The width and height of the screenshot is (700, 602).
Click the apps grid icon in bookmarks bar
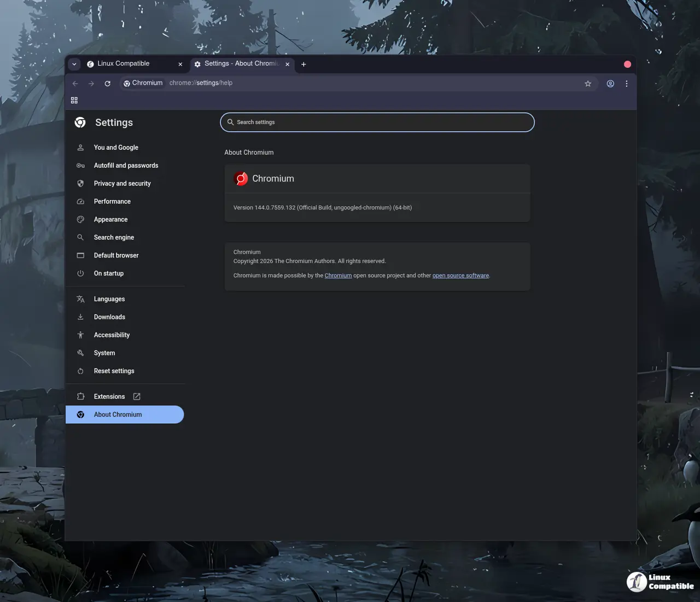pos(74,101)
